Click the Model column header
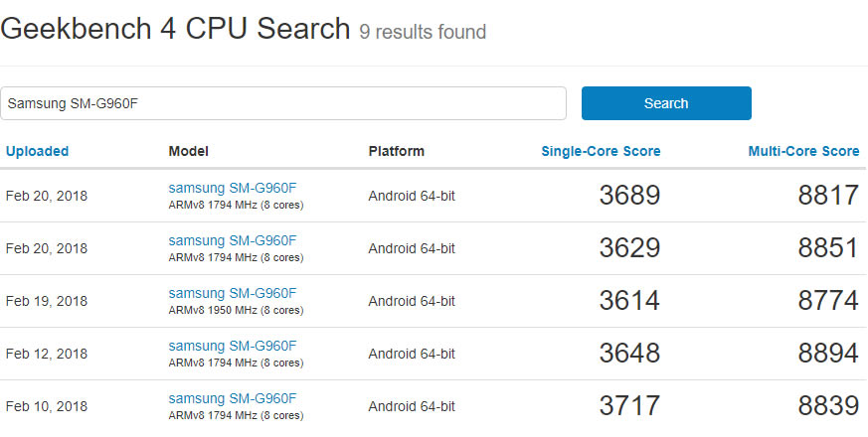 [189, 152]
